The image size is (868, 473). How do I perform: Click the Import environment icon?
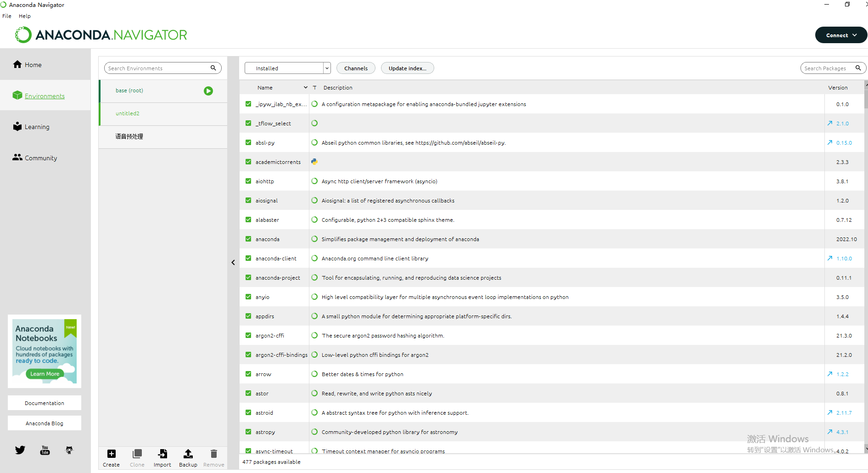click(162, 454)
